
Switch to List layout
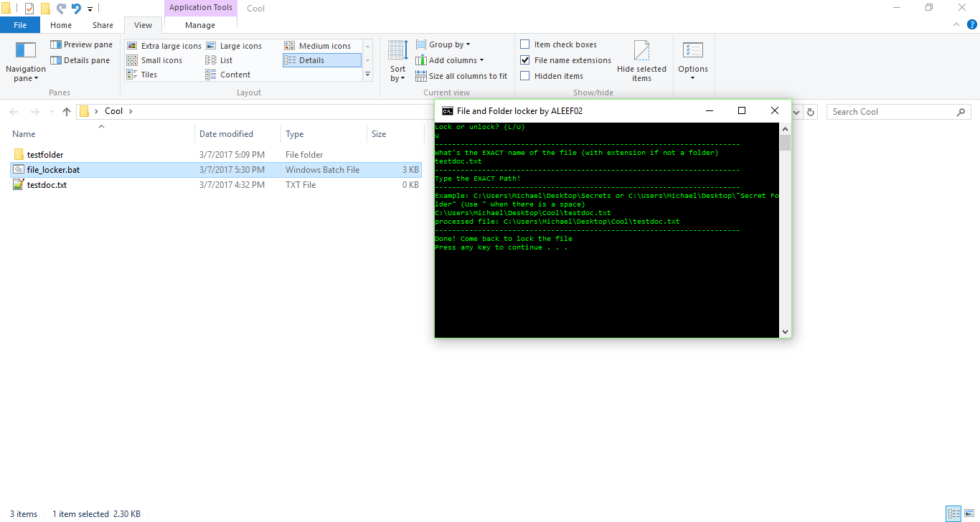[x=220, y=60]
